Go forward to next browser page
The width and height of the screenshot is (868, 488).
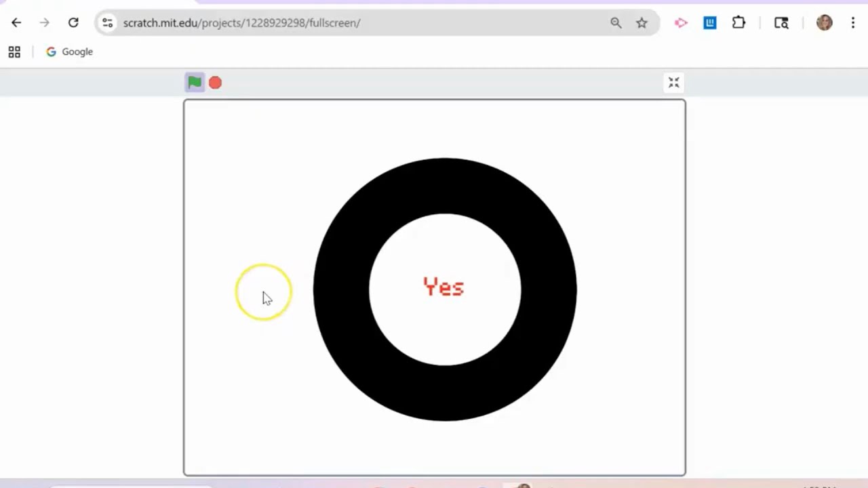click(45, 23)
